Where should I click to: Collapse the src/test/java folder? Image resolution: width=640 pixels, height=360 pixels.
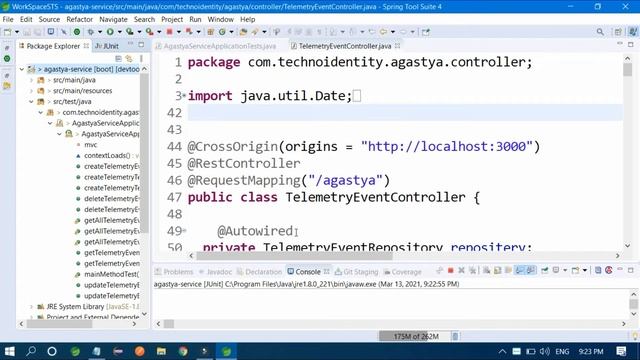pos(31,102)
